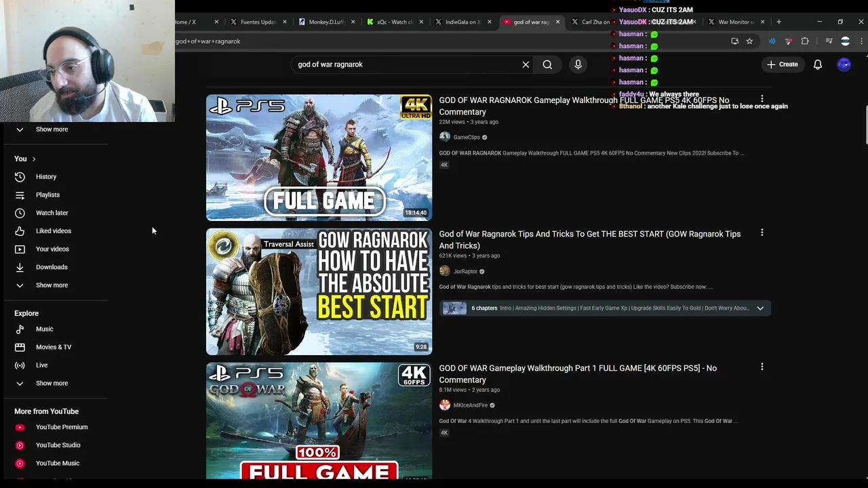The height and width of the screenshot is (488, 868).
Task: Open the MKIceAndFire channel name link
Action: tap(471, 405)
